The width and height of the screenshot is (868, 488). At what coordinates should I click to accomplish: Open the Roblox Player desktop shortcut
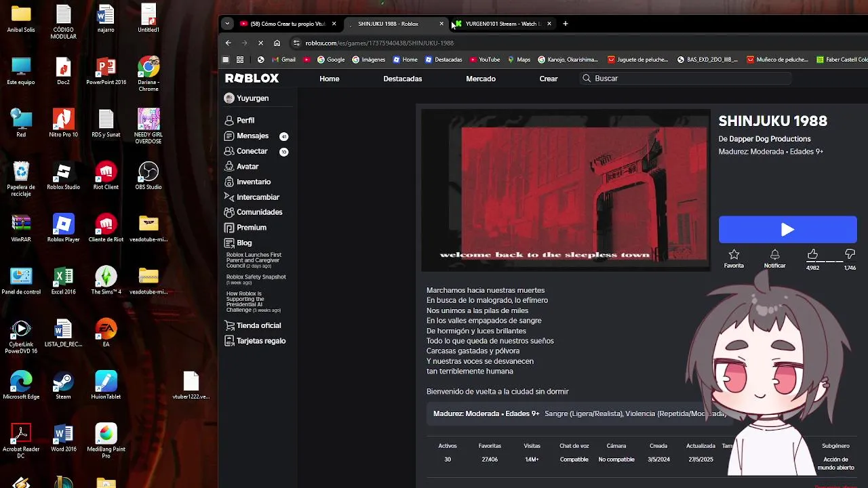[x=63, y=228]
